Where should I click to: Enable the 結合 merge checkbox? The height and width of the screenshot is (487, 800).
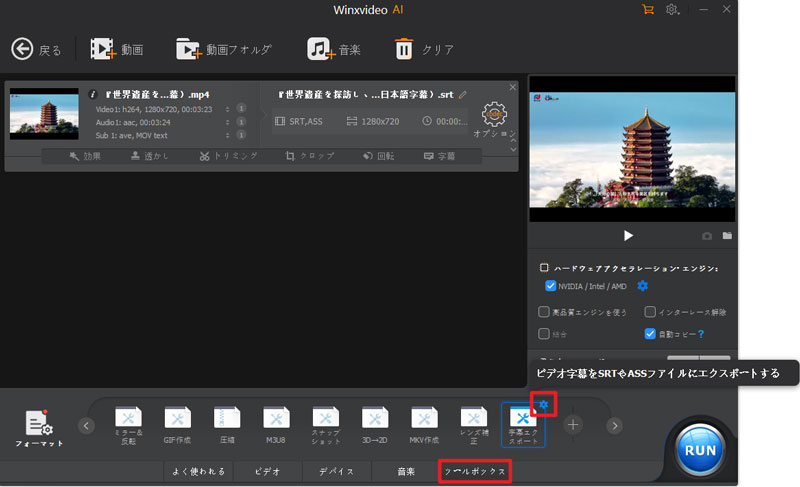tap(544, 334)
